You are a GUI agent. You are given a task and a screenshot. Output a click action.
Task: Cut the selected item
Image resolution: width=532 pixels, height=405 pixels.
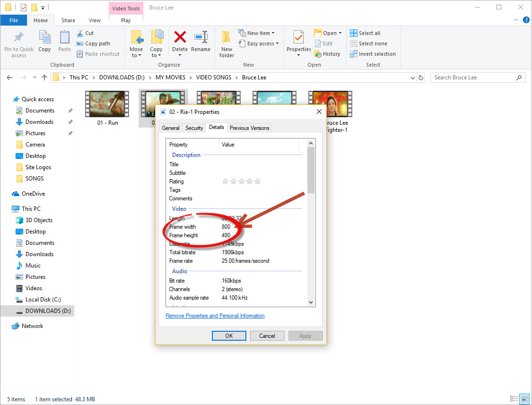click(86, 33)
